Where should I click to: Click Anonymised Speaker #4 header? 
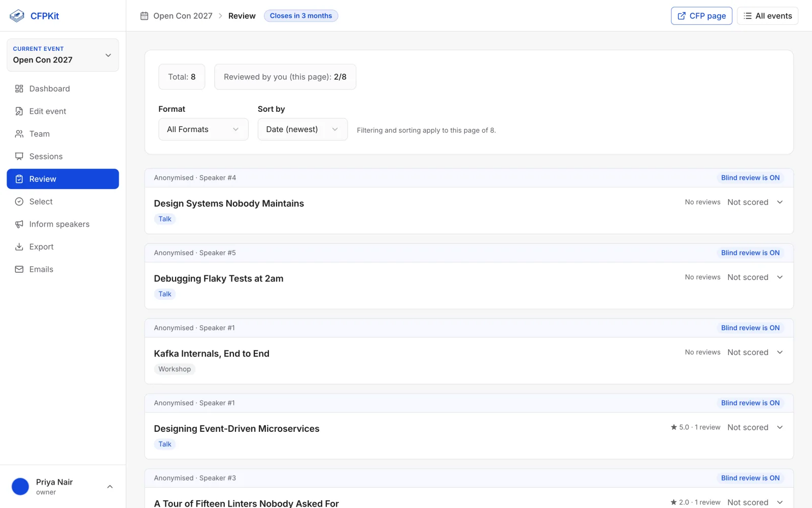[x=195, y=178]
